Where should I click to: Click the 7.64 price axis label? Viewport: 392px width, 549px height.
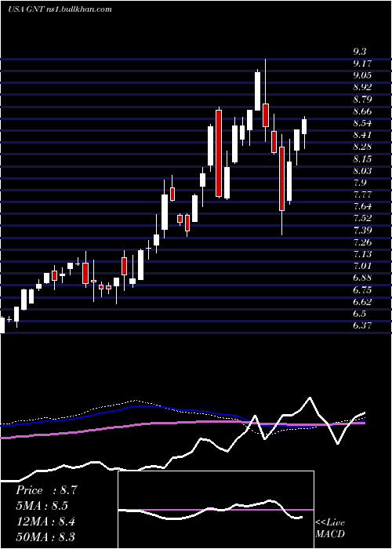point(362,206)
